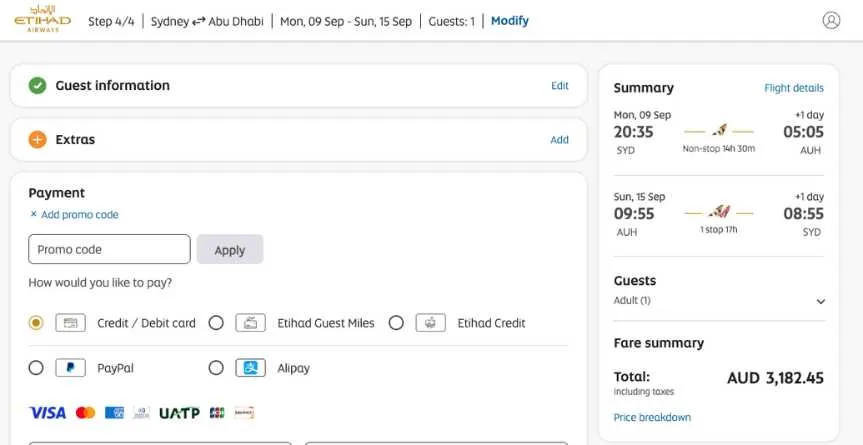Click the PayPal logo icon
The image size is (863, 445).
[x=70, y=368]
